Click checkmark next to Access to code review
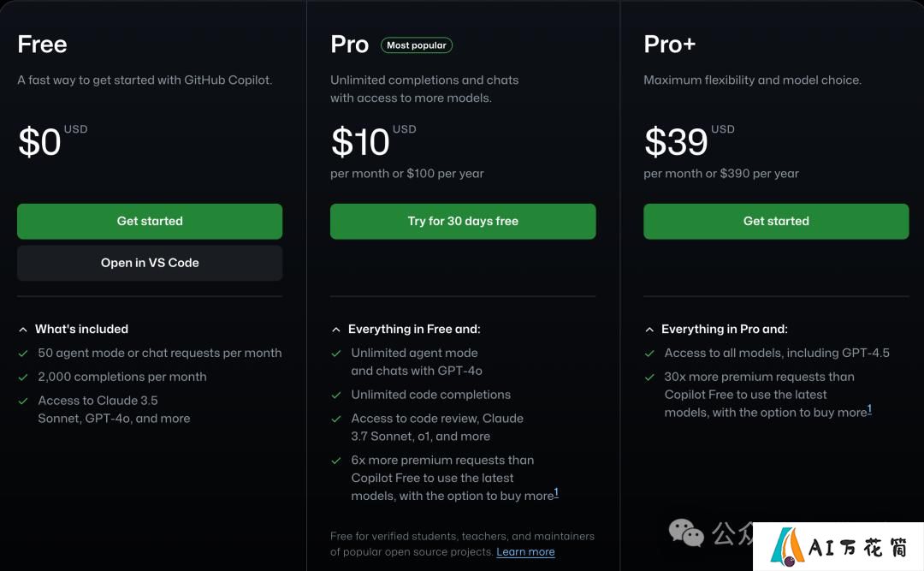 [x=336, y=419]
